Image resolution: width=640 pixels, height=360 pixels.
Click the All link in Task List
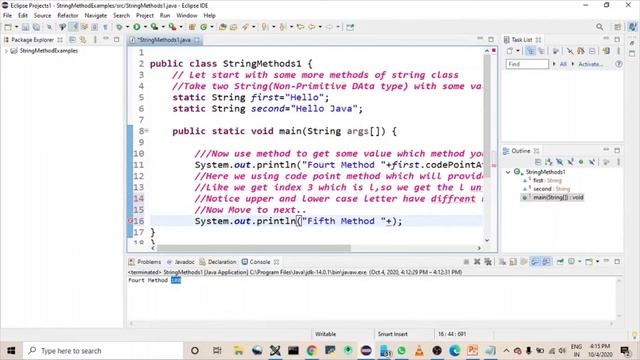[563, 64]
